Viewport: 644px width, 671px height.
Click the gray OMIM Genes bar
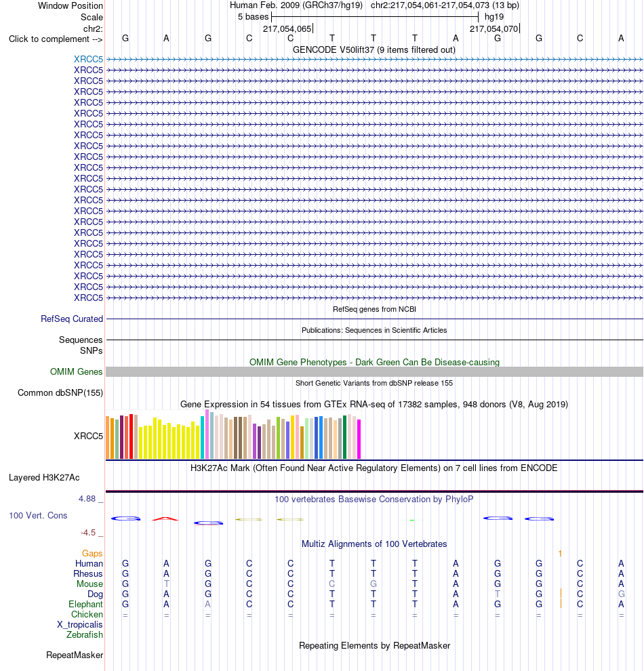(374, 372)
